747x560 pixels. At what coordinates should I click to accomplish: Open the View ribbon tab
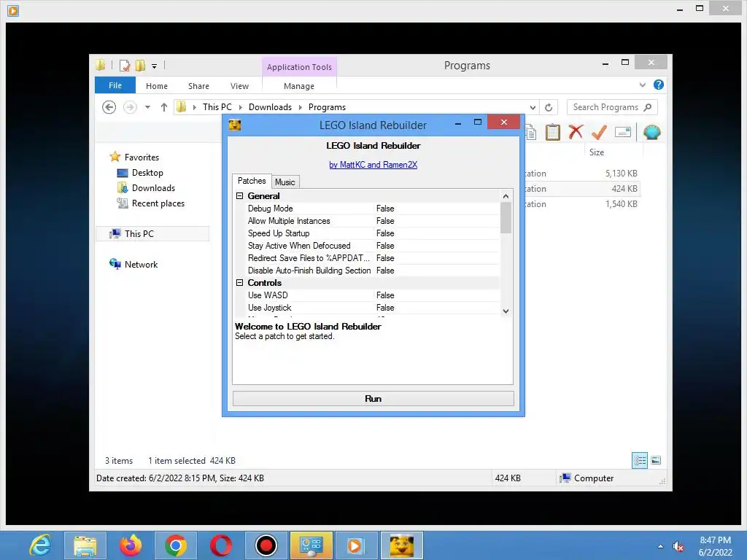pos(239,86)
